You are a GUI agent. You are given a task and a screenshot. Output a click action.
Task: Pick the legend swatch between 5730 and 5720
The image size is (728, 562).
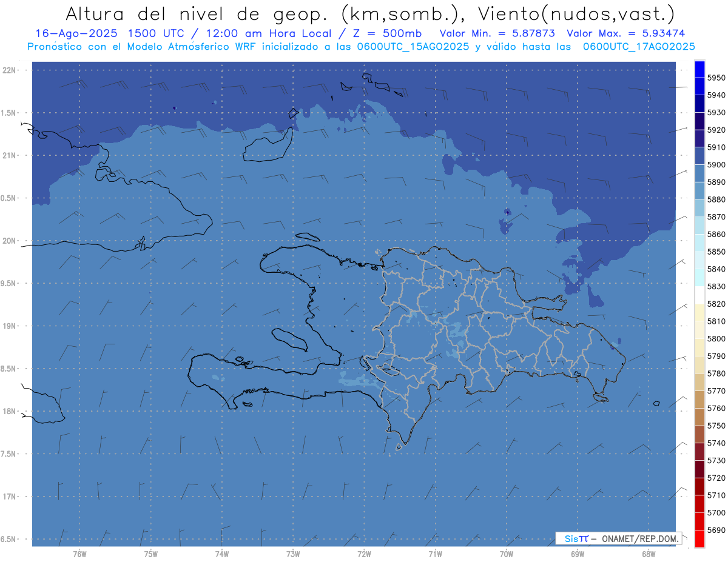pos(699,469)
